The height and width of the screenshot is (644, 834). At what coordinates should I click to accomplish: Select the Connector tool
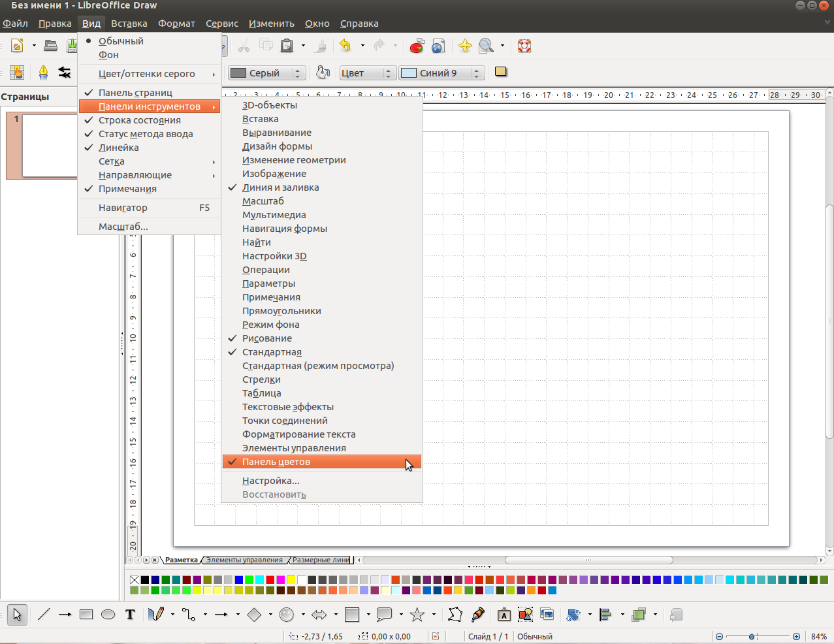(x=189, y=615)
